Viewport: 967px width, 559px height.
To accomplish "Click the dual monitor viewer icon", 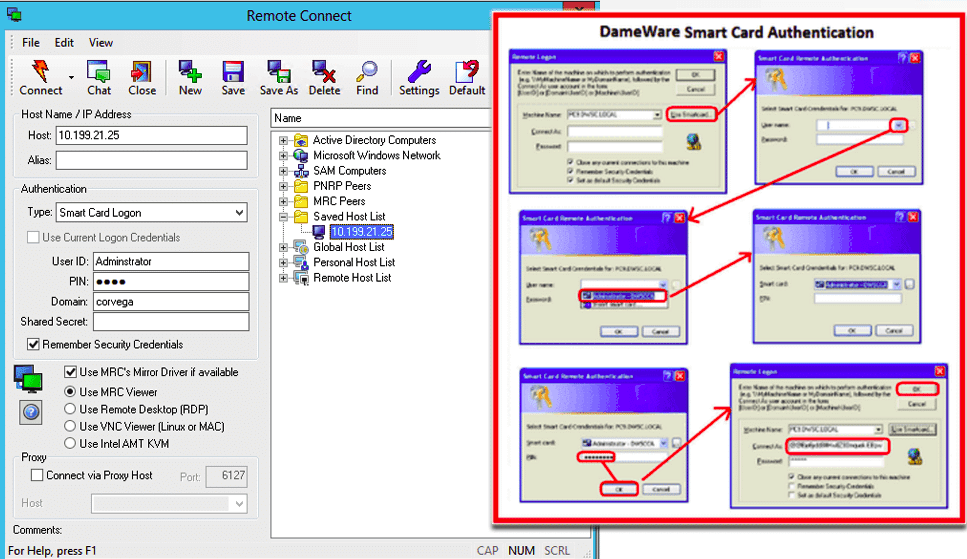I will click(29, 378).
